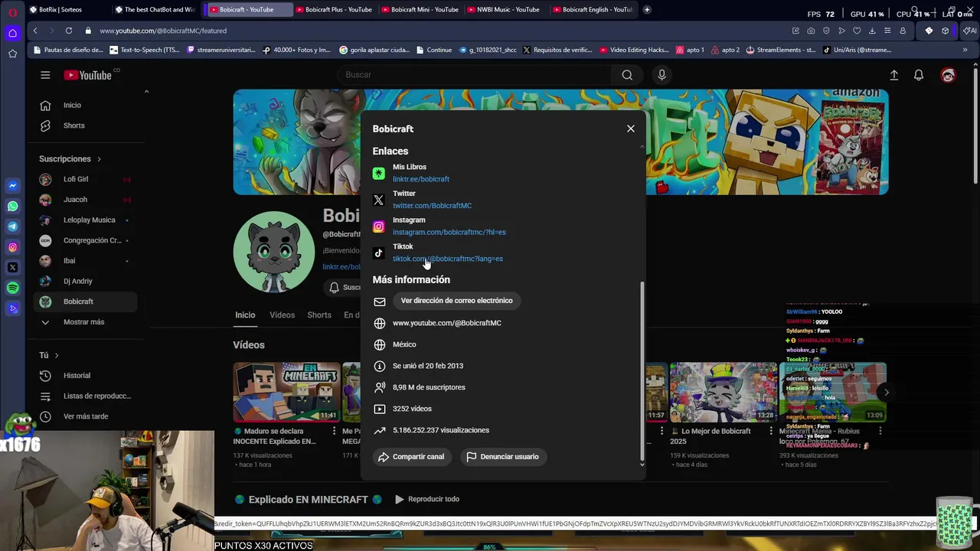This screenshot has width=980, height=551.
Task: Click Compartir canal button
Action: pyautogui.click(x=412, y=457)
